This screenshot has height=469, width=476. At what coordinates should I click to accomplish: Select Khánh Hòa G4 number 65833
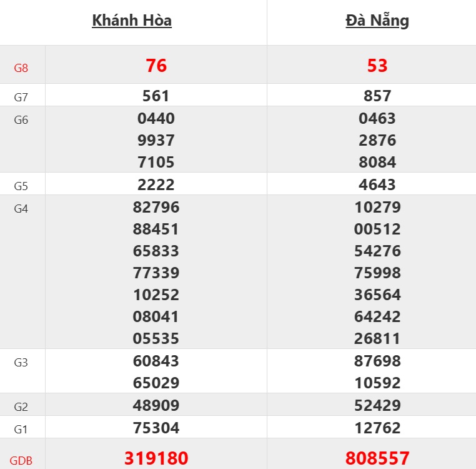[156, 251]
